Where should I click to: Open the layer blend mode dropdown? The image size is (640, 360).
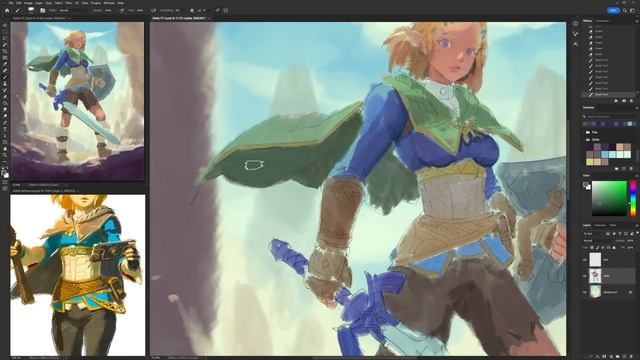pyautogui.click(x=598, y=241)
